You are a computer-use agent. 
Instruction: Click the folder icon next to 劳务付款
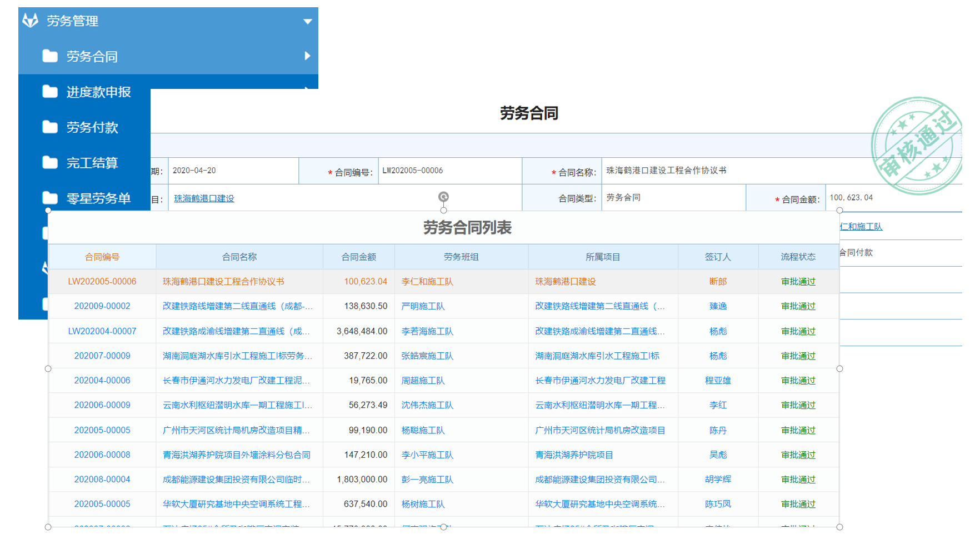coord(50,127)
